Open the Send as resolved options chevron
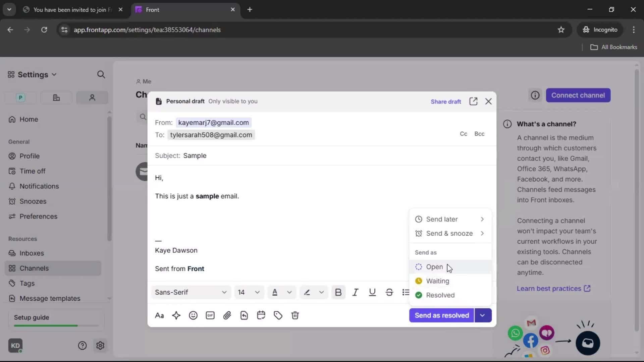This screenshot has height=362, width=644. pyautogui.click(x=483, y=315)
